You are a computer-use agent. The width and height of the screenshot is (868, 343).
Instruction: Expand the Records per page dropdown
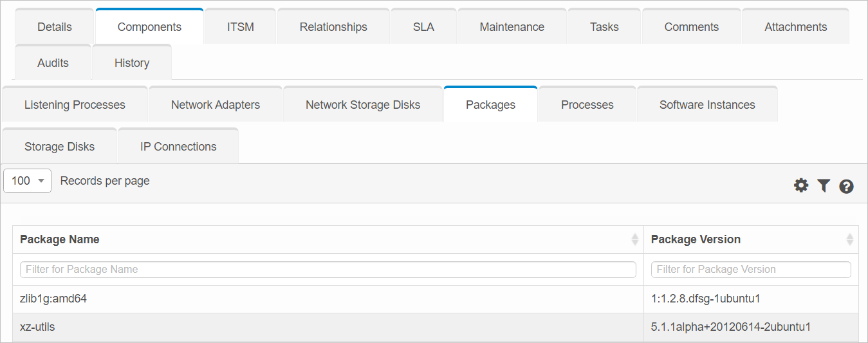coord(28,181)
